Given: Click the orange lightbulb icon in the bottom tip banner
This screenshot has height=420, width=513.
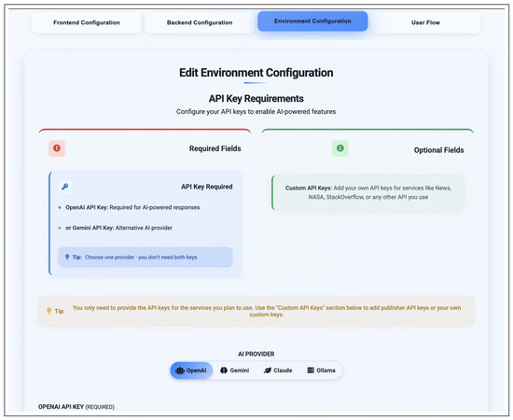Looking at the screenshot, I should 49,311.
